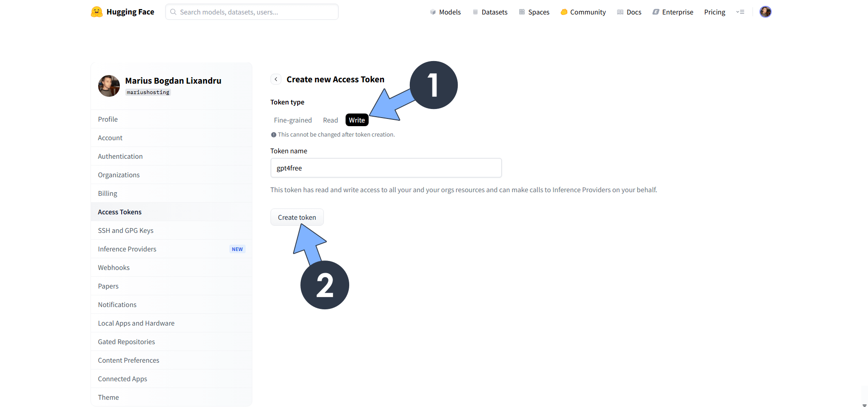This screenshot has width=868, height=407.
Task: Open Local Apps and Hardware settings
Action: pos(171,323)
